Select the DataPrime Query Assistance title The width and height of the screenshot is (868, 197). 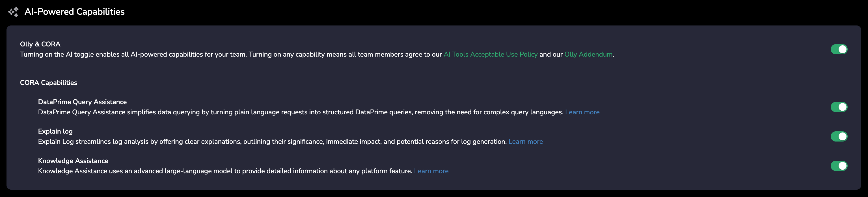[82, 102]
